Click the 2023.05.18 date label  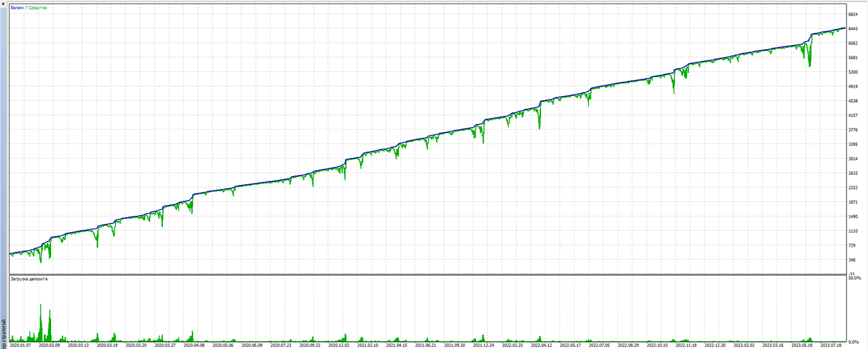click(802, 345)
